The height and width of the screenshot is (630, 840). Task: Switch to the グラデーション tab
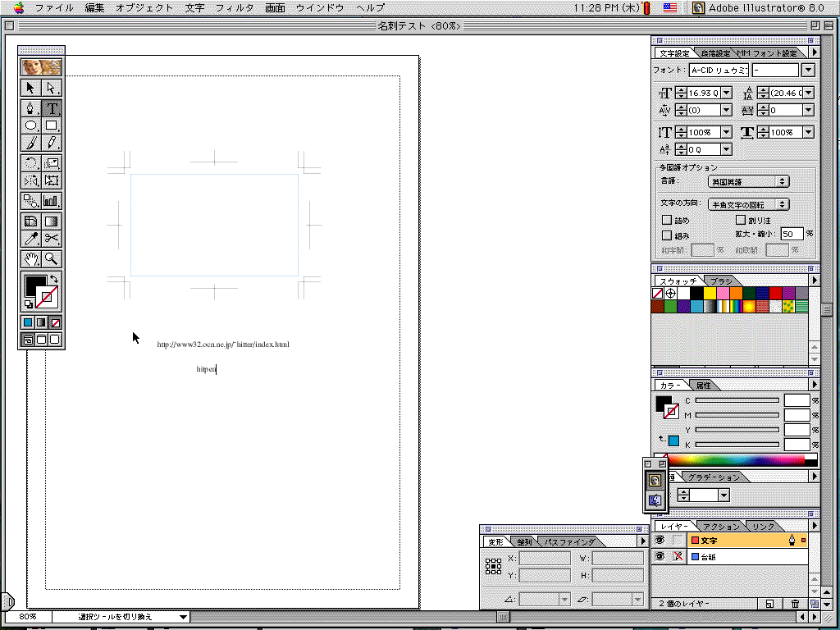click(x=713, y=477)
